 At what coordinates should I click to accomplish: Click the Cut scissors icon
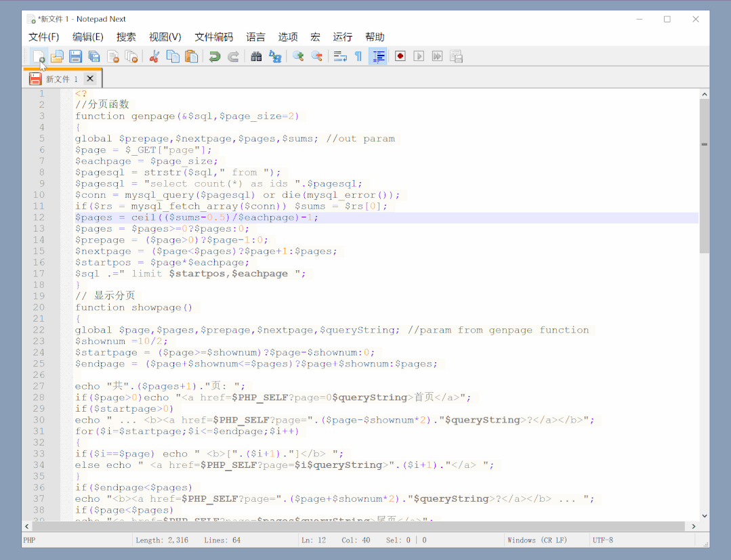click(x=154, y=57)
